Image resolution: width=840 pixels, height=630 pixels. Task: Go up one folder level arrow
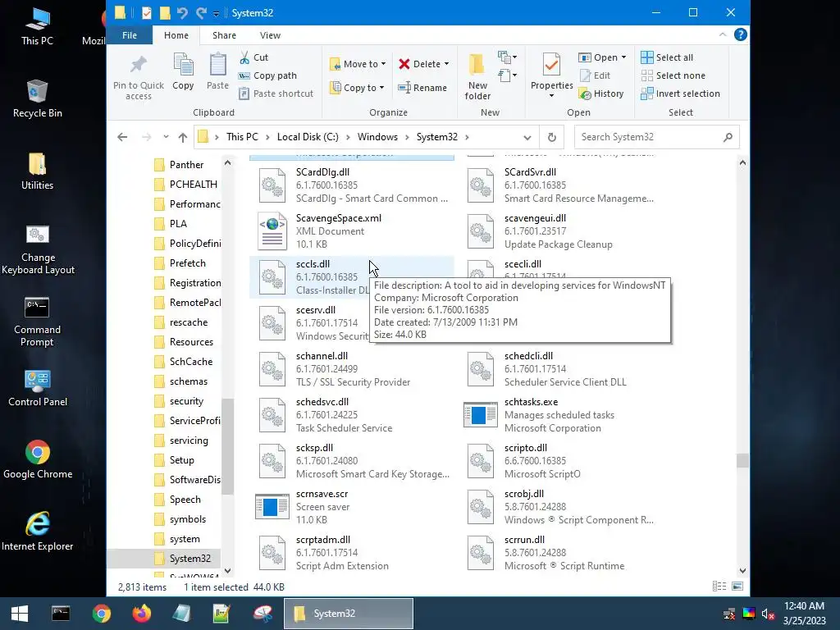(183, 137)
